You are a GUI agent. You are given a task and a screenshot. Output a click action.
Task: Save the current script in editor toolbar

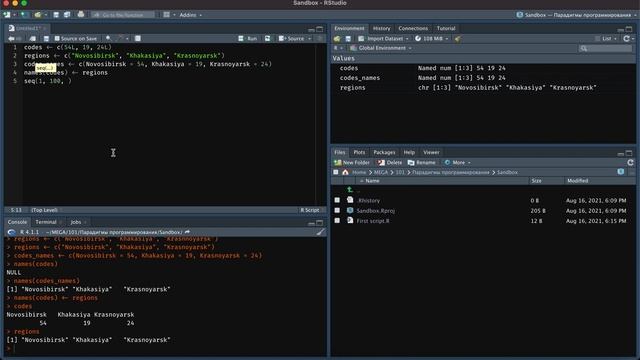(46, 38)
